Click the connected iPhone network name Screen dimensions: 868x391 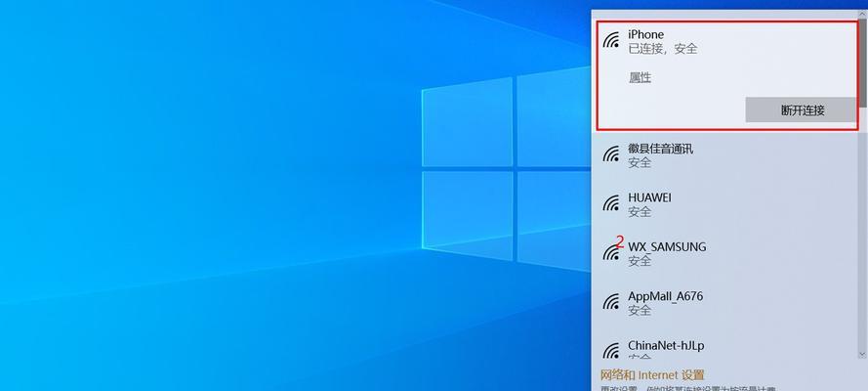[x=645, y=34]
